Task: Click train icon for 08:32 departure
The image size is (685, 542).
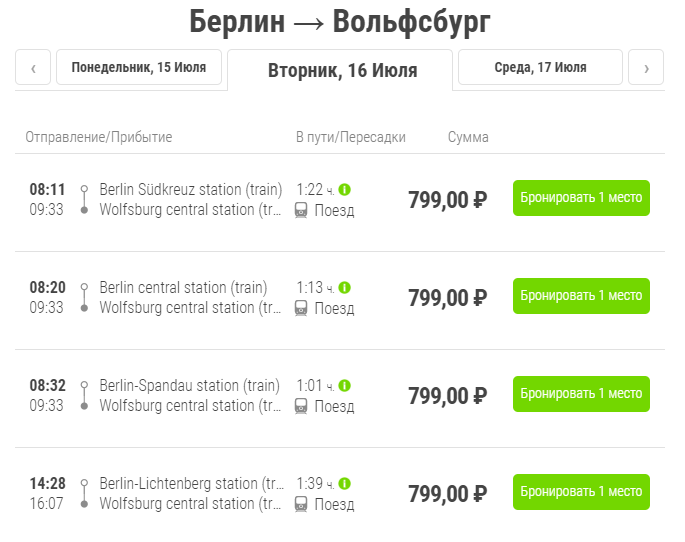Action: point(301,406)
